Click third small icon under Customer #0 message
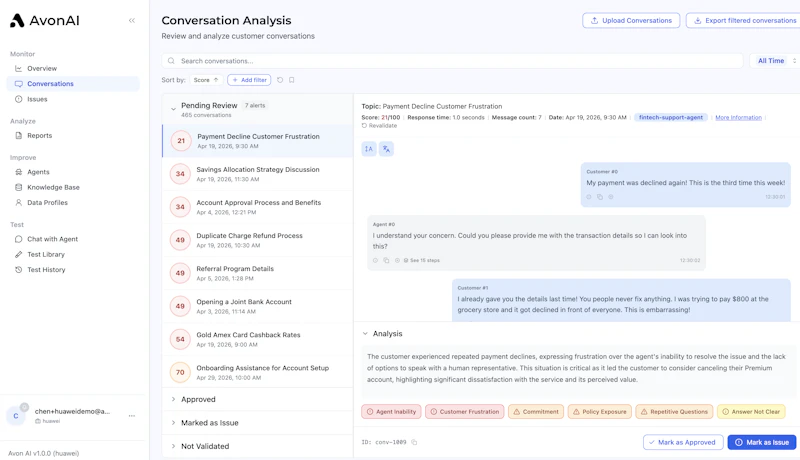800x460 pixels. [611, 197]
